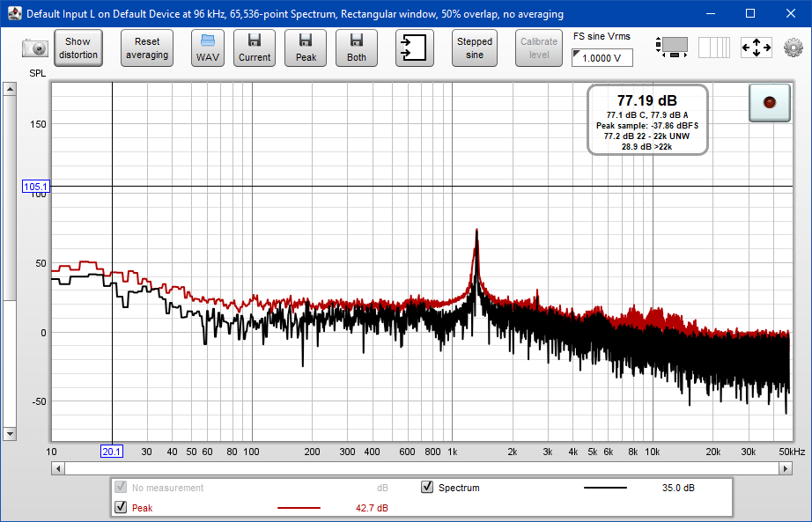
Task: Click the 77.19 dB level readout
Action: click(646, 100)
